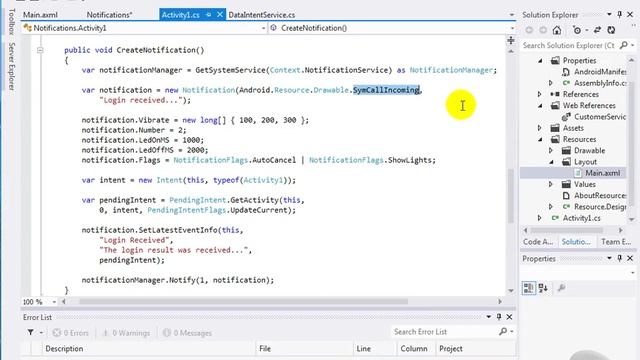Open the Notifications.Activity1 class dropdown
Viewport: 640px width, 360px height.
pos(263,28)
